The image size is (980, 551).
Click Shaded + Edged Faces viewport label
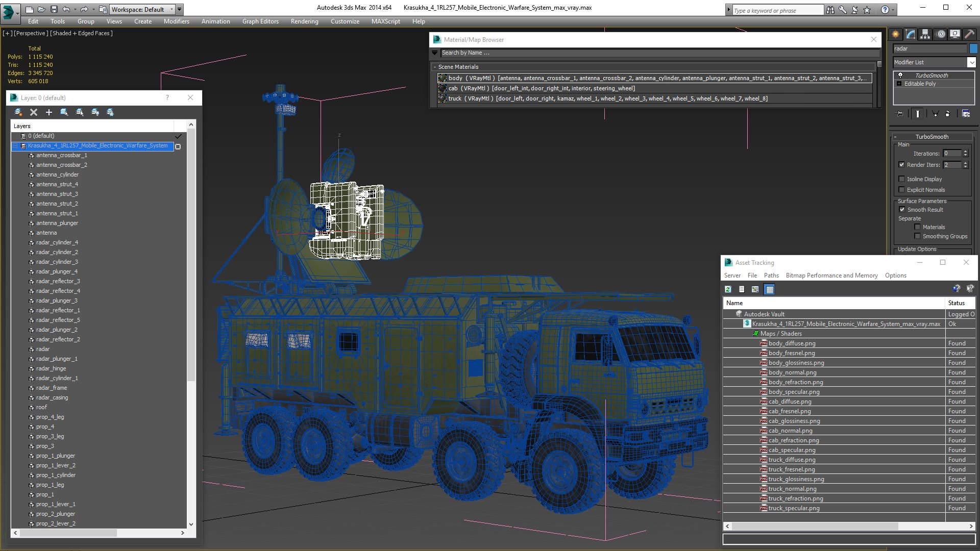(81, 33)
